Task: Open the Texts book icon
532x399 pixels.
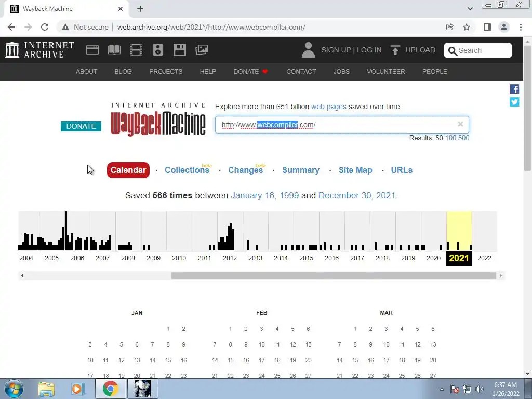Action: 114,50
